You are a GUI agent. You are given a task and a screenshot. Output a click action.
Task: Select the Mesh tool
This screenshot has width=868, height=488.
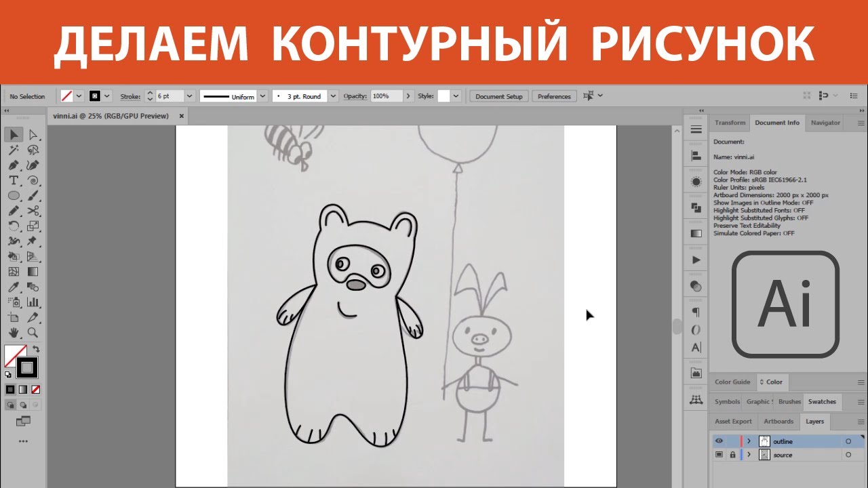pyautogui.click(x=14, y=272)
